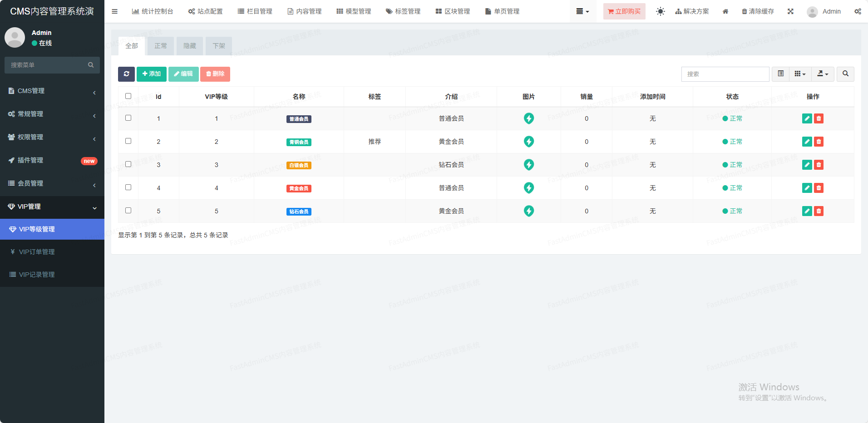Screen dimensions: 868x423
Task: Switch to the 隐藏 tab
Action: pyautogui.click(x=190, y=46)
